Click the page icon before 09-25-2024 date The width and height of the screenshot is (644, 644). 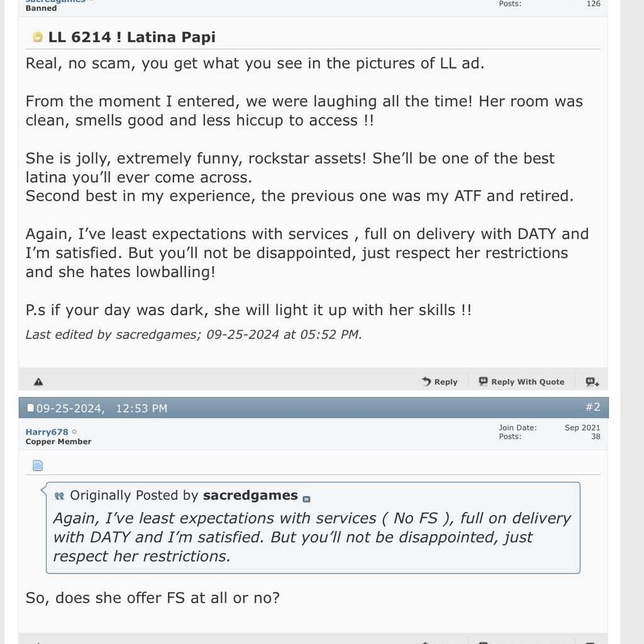point(30,408)
